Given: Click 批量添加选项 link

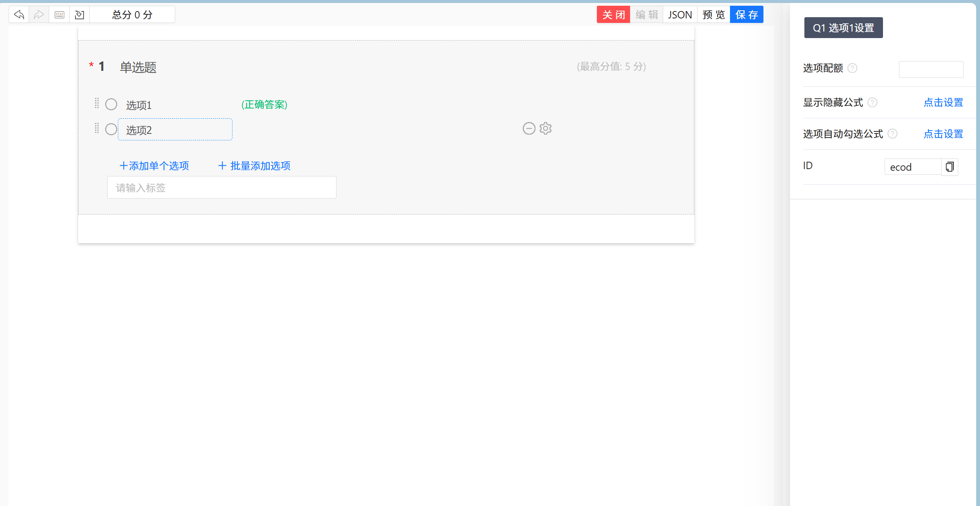Looking at the screenshot, I should [x=254, y=166].
